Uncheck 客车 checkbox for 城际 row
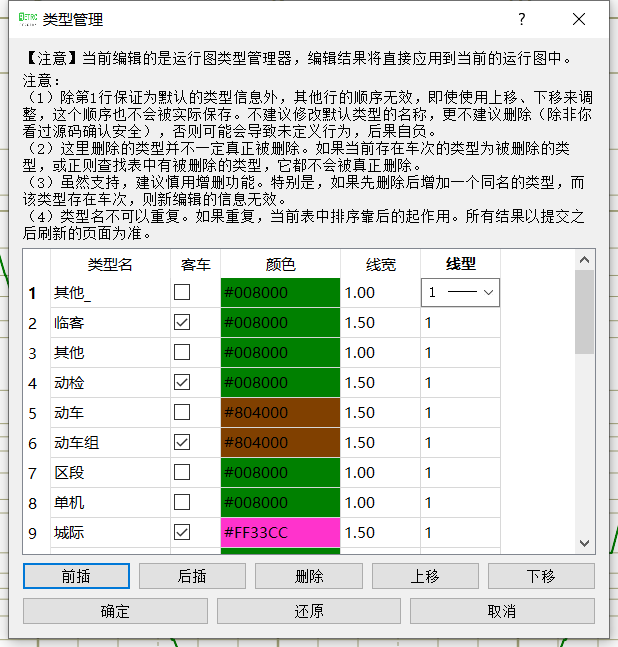Screen dimensions: 618x647 [182, 532]
